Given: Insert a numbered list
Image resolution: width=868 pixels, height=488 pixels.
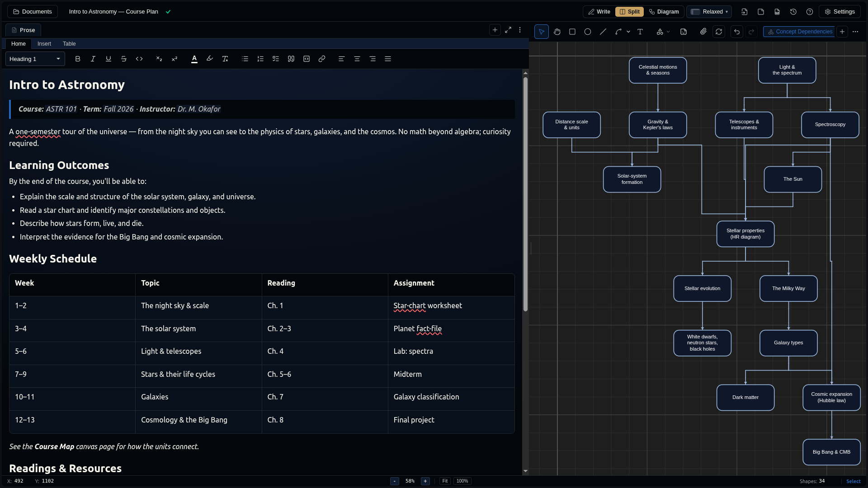Looking at the screenshot, I should click(x=260, y=59).
